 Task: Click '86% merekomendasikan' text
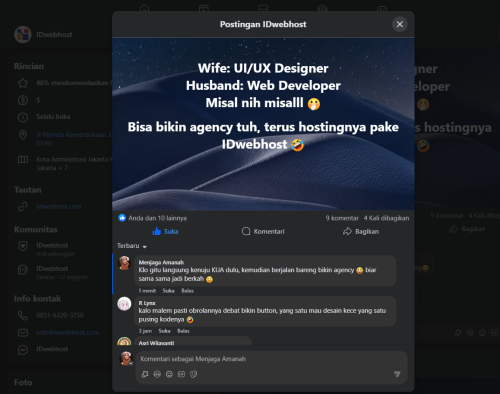pyautogui.click(x=74, y=83)
